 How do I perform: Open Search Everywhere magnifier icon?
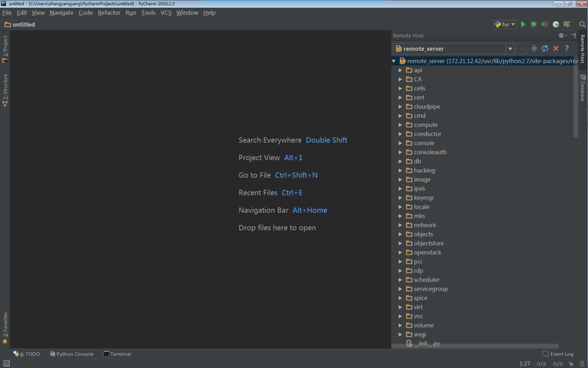coord(582,24)
